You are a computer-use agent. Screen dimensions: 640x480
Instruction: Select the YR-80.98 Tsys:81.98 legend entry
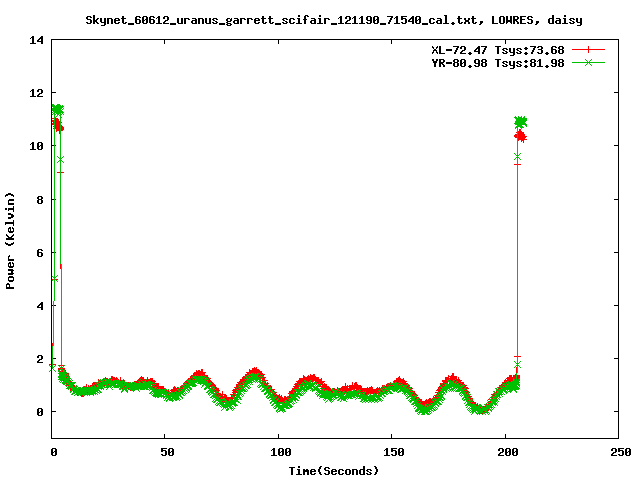click(x=498, y=63)
